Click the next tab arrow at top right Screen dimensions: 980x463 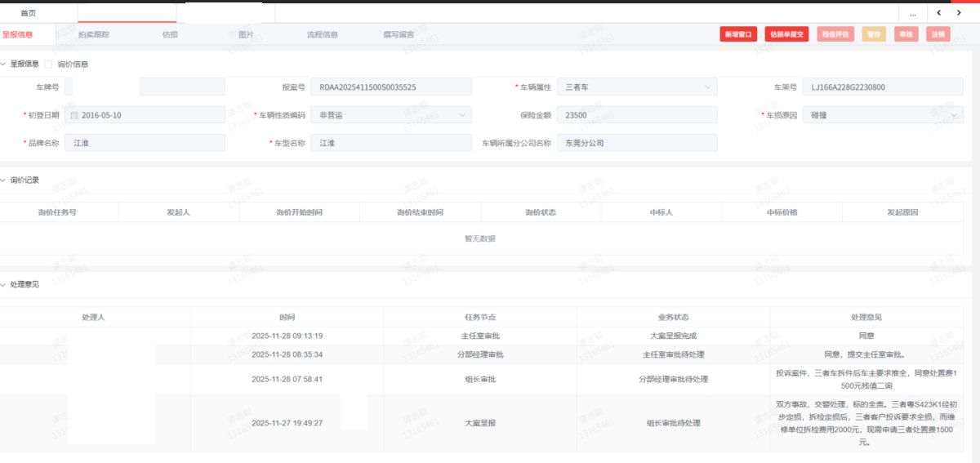click(x=959, y=13)
